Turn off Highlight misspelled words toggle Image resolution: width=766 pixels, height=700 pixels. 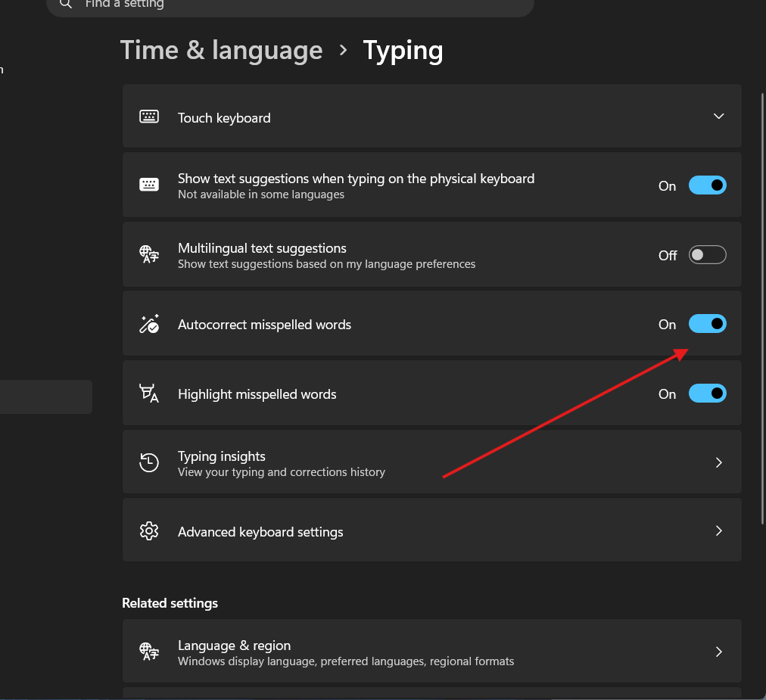[x=708, y=394]
